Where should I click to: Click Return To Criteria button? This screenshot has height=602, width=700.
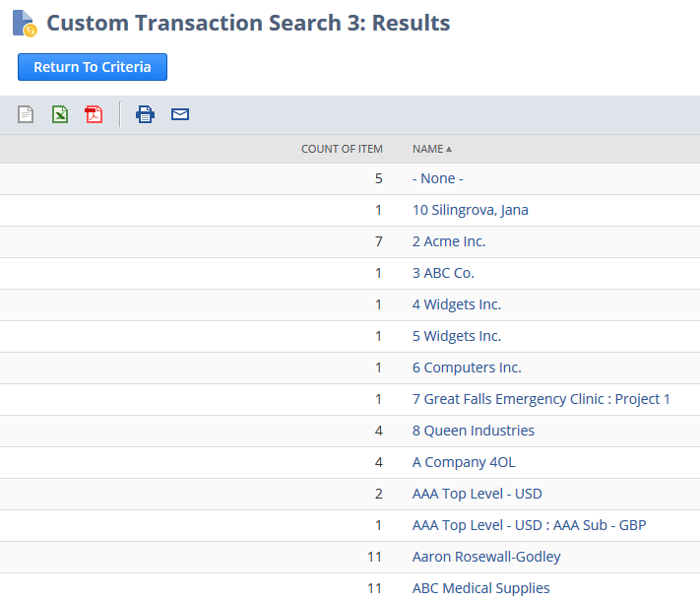(93, 67)
